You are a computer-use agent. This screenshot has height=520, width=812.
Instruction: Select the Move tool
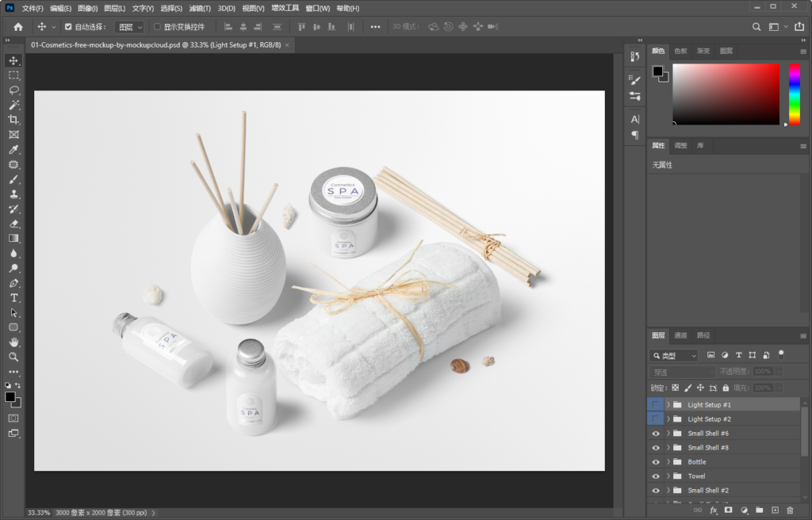[13, 60]
